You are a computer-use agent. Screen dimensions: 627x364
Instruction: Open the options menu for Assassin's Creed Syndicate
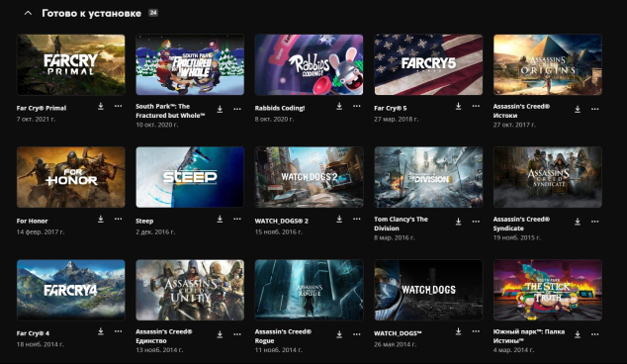coord(595,222)
